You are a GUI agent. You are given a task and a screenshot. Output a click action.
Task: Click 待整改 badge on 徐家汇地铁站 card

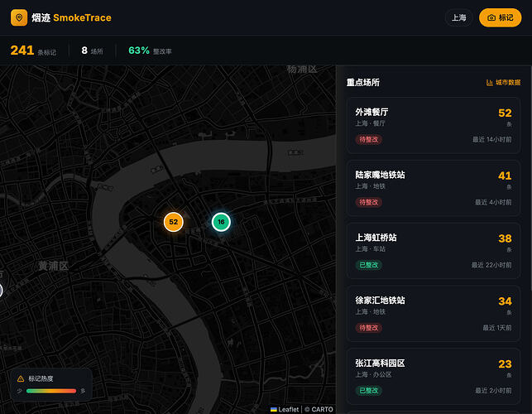coord(369,328)
